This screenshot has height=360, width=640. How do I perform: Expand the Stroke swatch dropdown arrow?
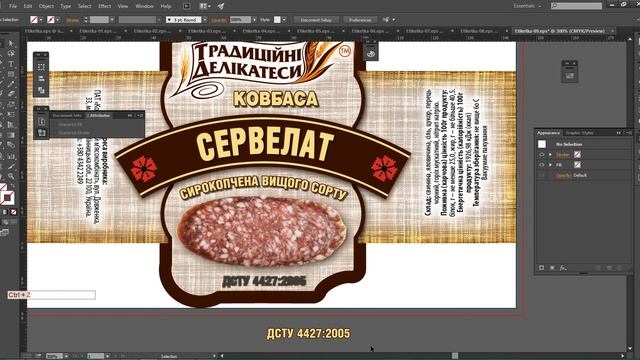point(57,20)
